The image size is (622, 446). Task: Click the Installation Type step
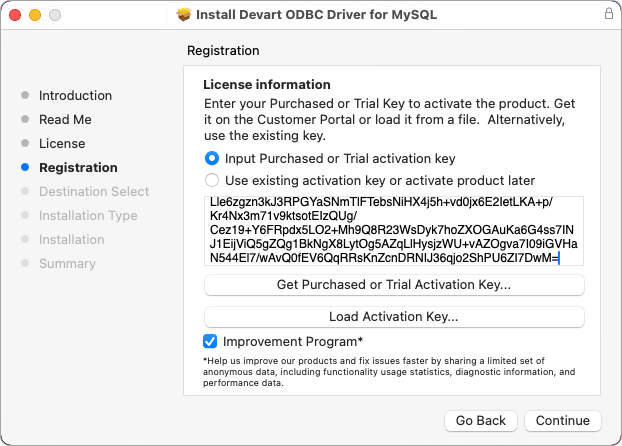click(x=88, y=215)
